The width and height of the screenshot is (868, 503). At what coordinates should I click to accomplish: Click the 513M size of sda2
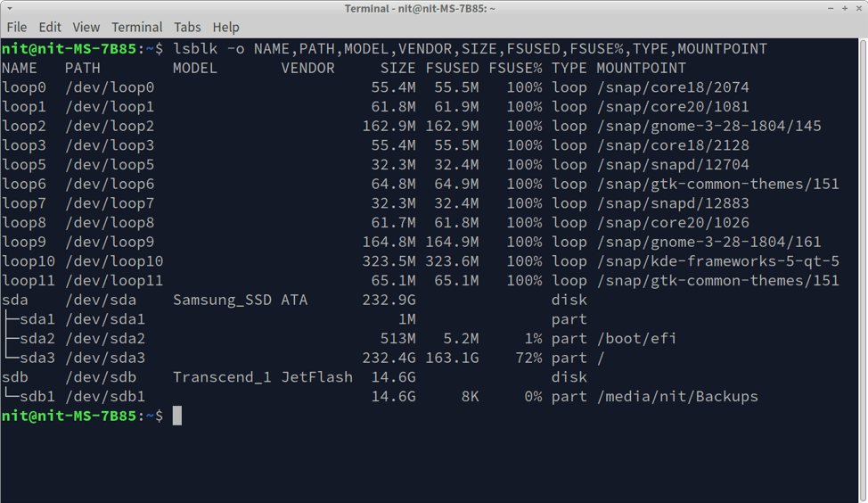pos(398,339)
